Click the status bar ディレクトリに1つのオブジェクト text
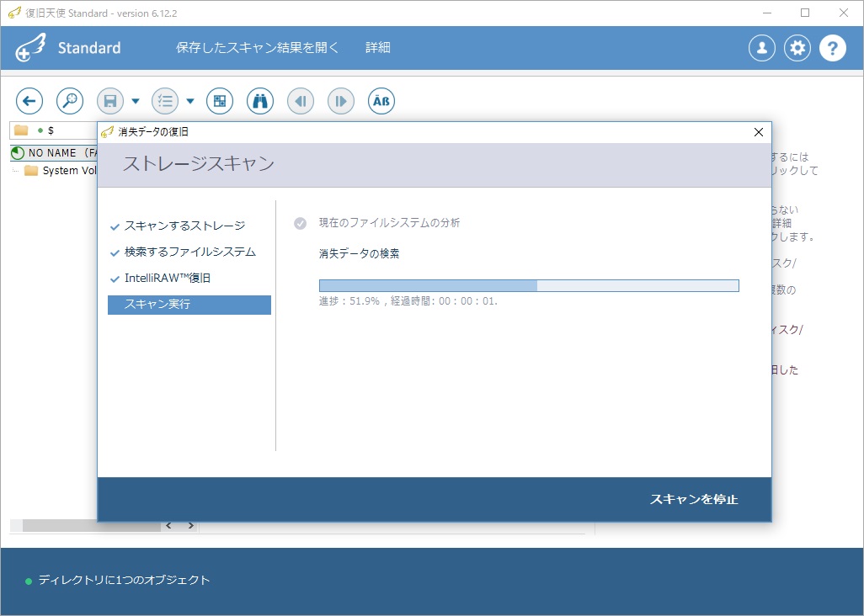This screenshot has width=864, height=616. [125, 580]
